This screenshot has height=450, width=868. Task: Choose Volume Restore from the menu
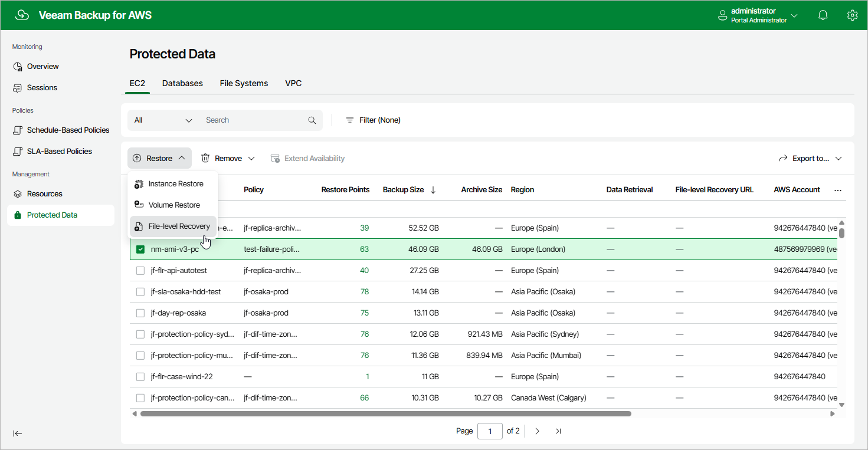[173, 205]
